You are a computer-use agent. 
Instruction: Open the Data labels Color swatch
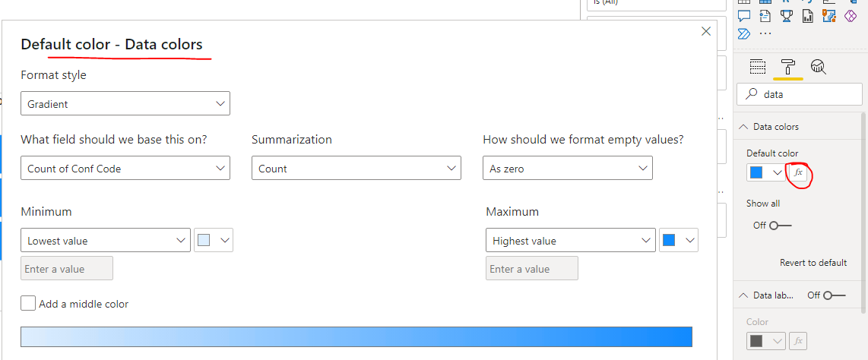click(766, 341)
